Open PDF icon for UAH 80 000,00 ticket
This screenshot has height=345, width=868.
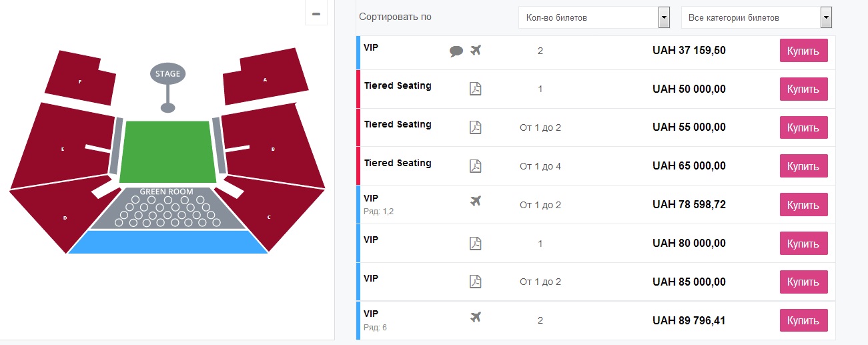coord(475,244)
